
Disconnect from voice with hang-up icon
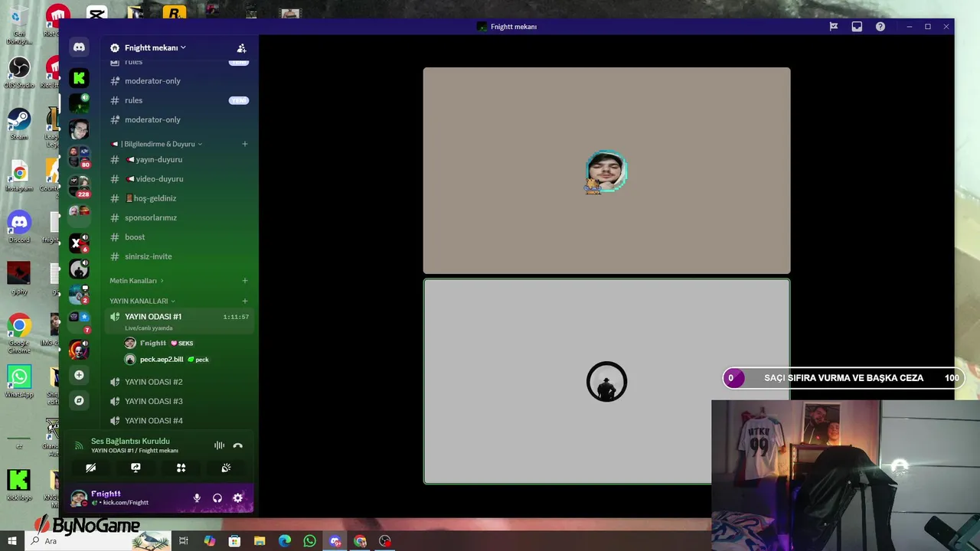[x=238, y=445]
